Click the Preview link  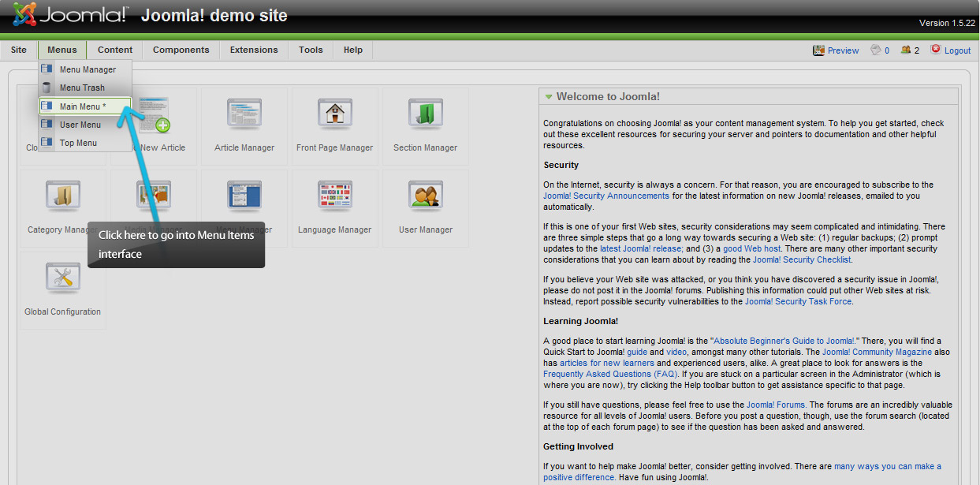coord(836,50)
